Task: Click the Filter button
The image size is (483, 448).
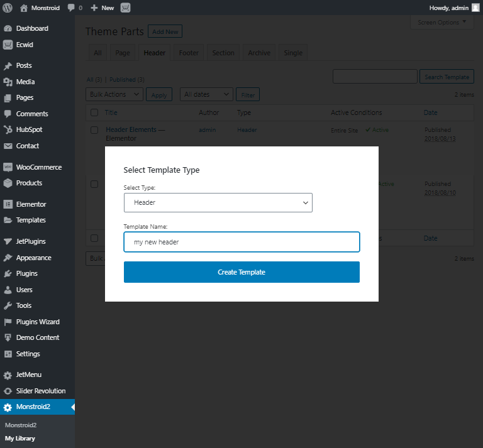Action: (248, 95)
